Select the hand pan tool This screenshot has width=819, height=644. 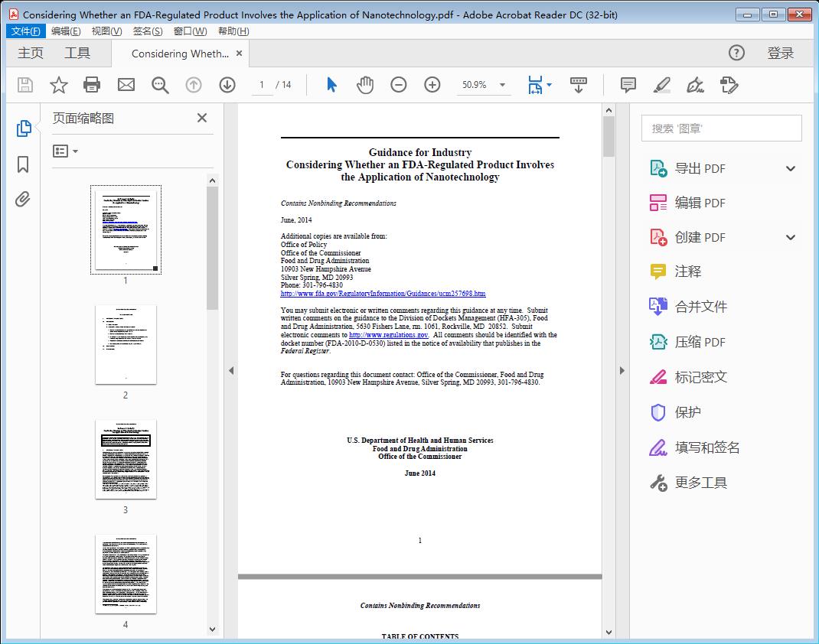click(x=365, y=85)
